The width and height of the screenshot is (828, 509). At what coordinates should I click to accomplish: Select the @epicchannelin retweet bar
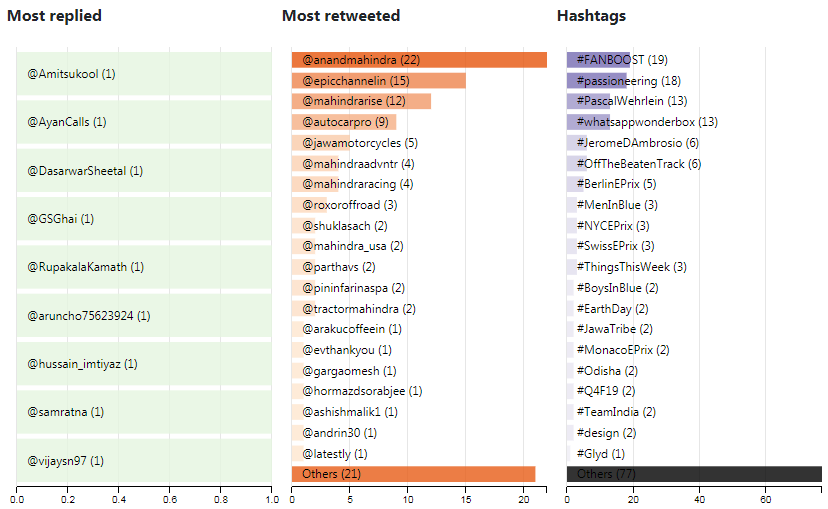(x=378, y=81)
